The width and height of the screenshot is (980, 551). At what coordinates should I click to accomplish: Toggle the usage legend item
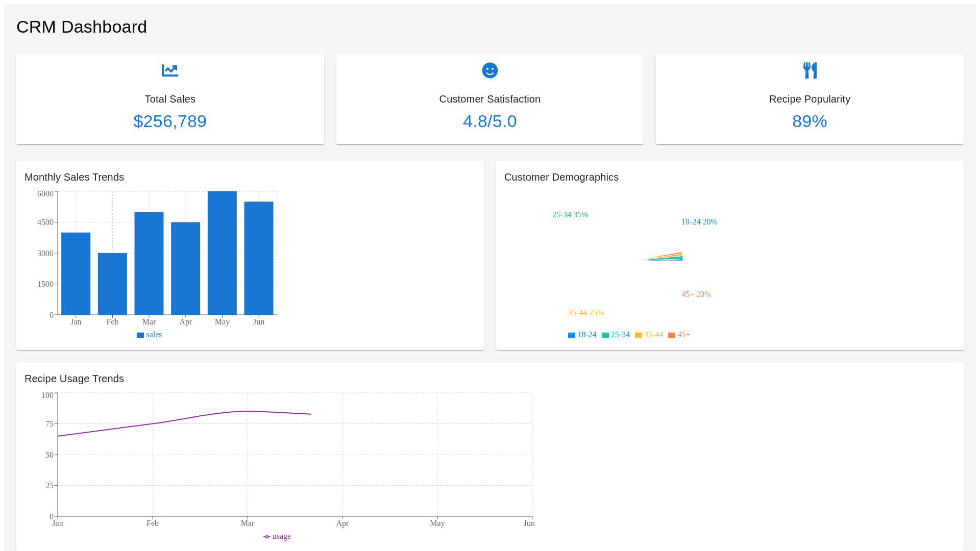277,536
